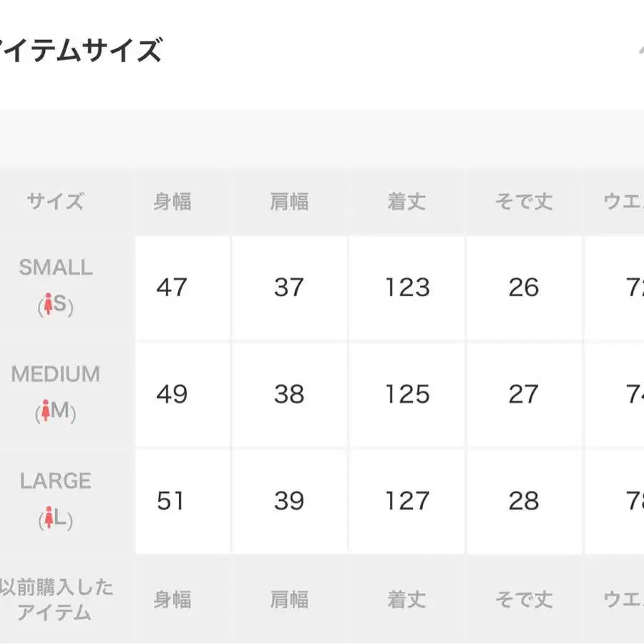Click the SMALL 身幅 value 47
The height and width of the screenshot is (644, 644).
click(172, 287)
